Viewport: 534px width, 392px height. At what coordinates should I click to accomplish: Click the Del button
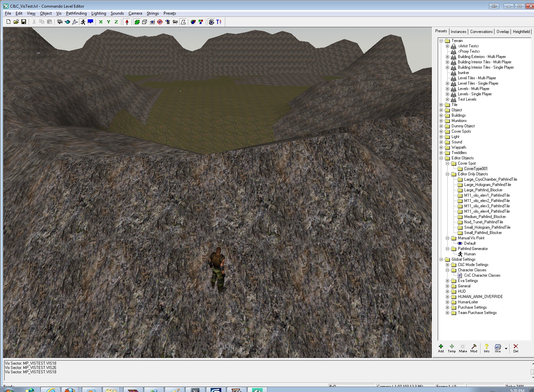coord(516,348)
